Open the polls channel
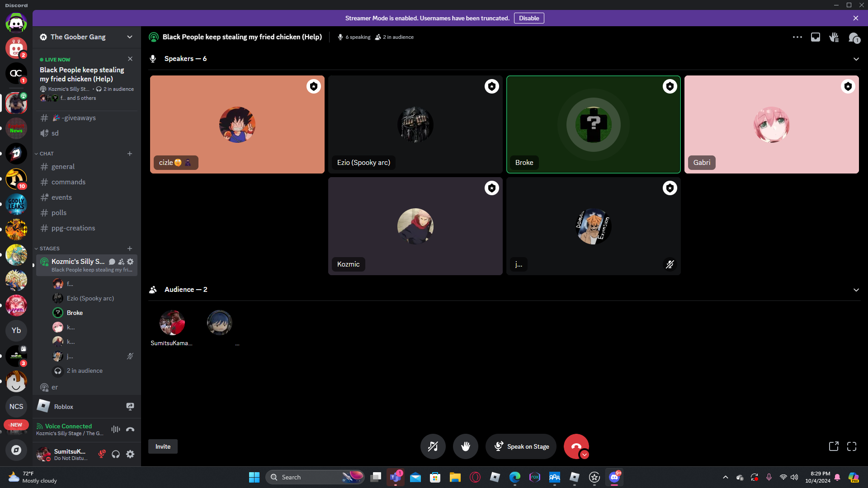This screenshot has height=488, width=868. (x=87, y=213)
